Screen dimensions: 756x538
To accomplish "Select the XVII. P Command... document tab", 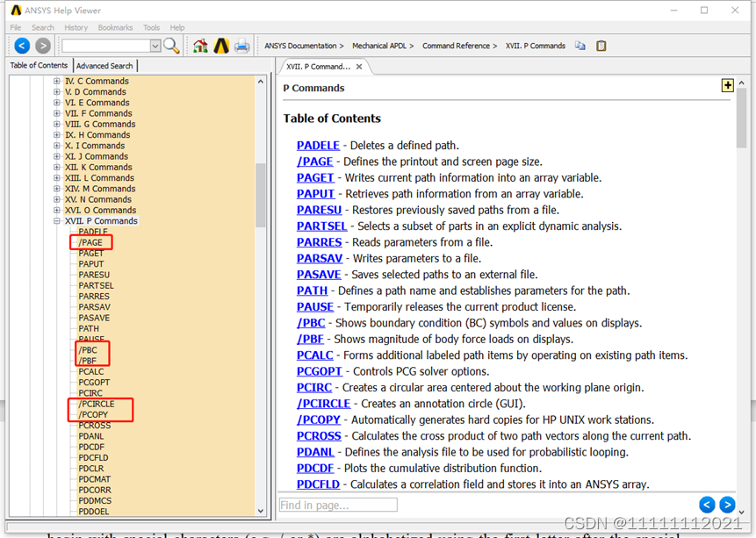I will [318, 67].
